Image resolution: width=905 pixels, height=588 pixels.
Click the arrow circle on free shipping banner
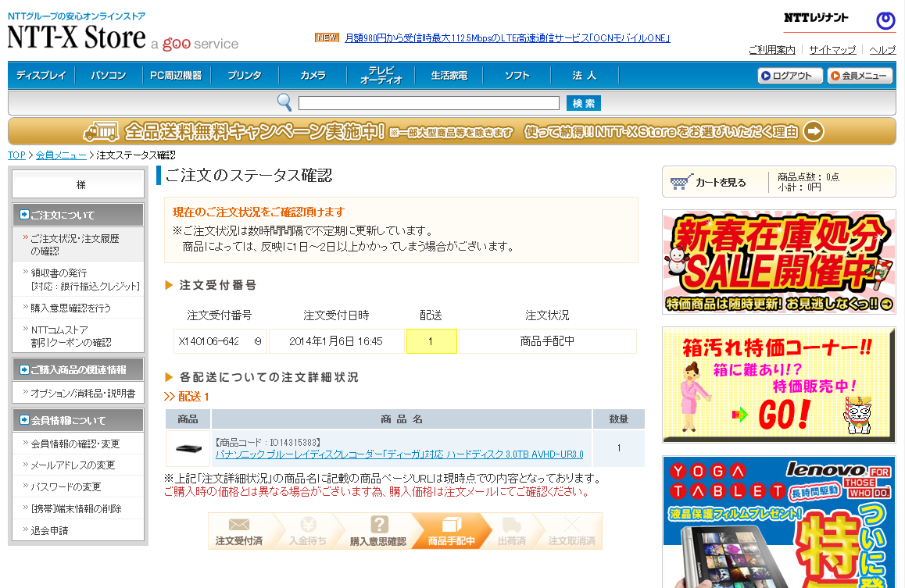[814, 131]
